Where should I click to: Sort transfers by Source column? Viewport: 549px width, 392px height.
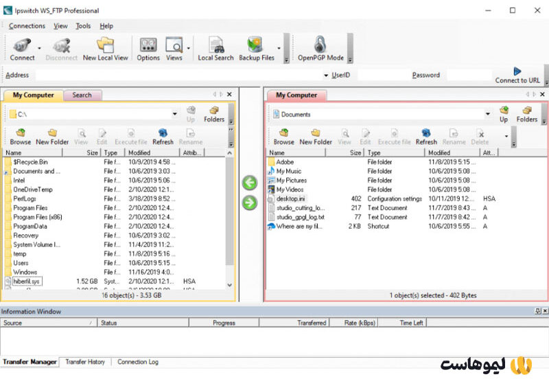point(49,323)
